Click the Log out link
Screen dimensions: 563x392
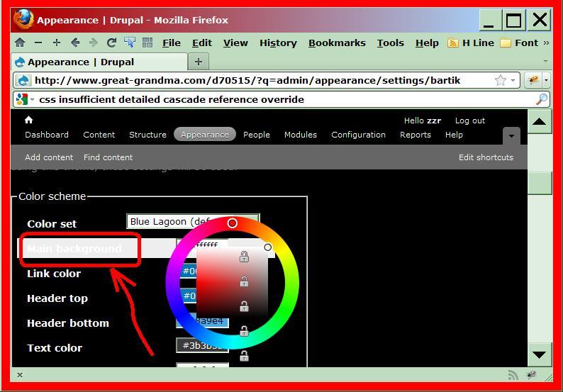pyautogui.click(x=470, y=121)
